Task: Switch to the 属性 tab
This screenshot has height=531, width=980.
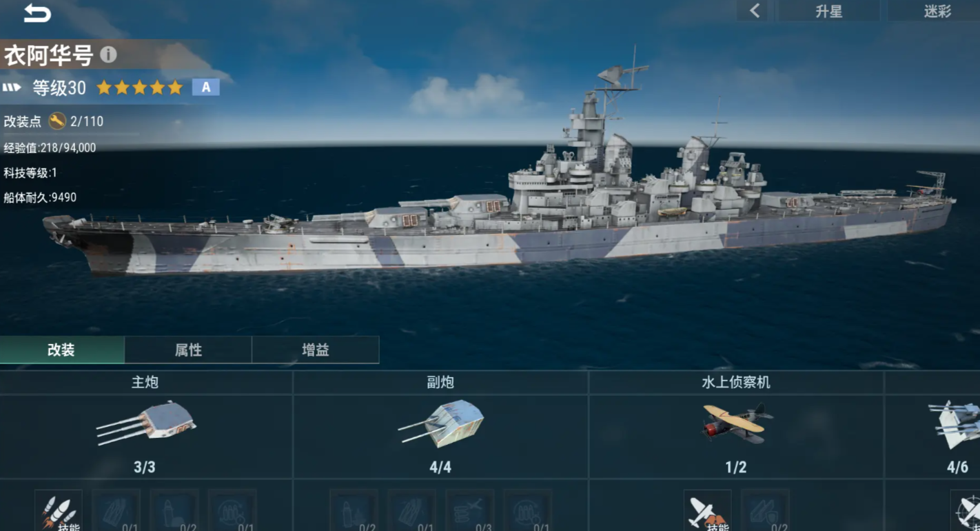Action: (x=188, y=350)
